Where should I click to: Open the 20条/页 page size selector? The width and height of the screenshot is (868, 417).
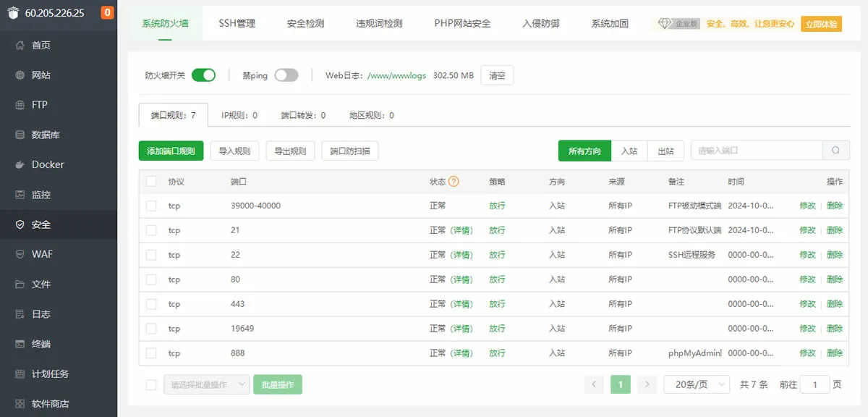(696, 384)
